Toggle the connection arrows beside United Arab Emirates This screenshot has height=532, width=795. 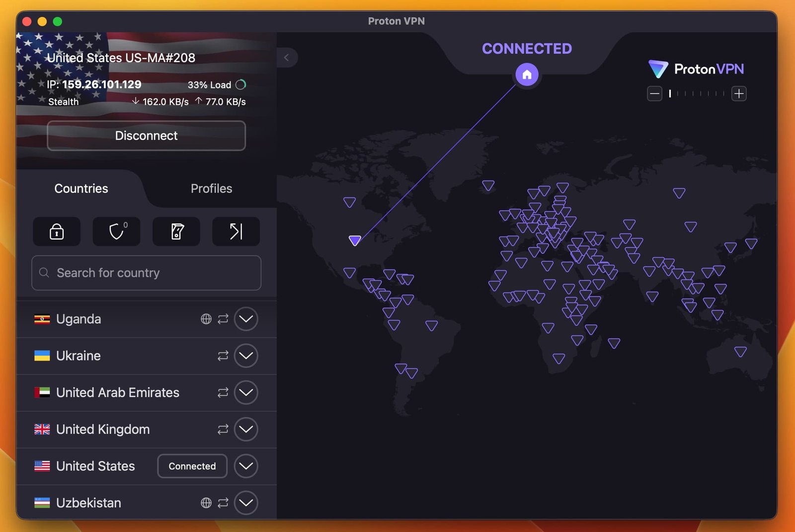point(223,392)
